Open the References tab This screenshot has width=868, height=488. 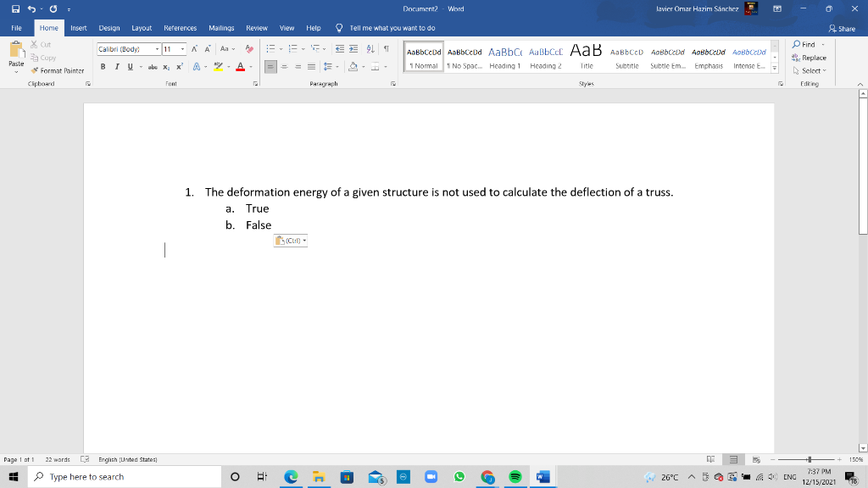[x=180, y=28]
